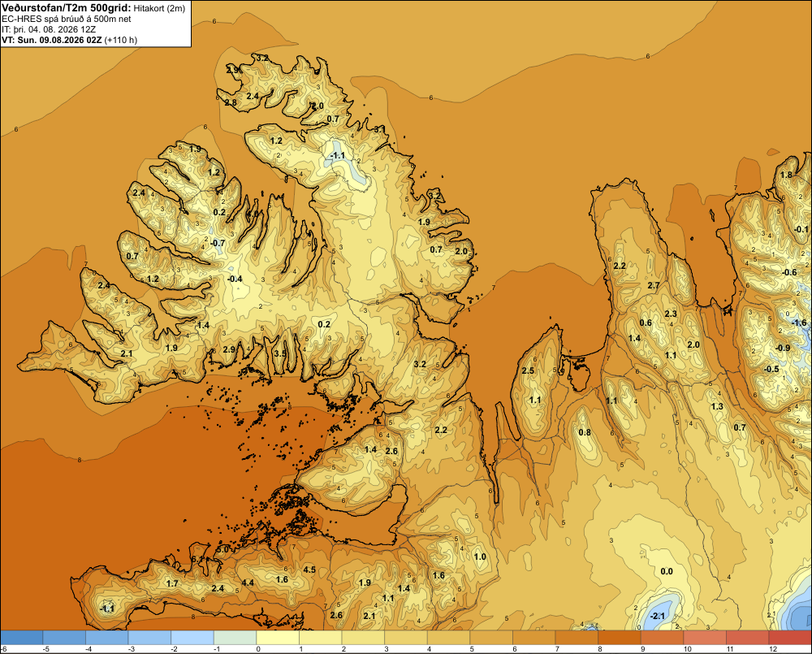812x654 pixels.
Task: Select legend color swatch between 0 and 1
Action: click(278, 638)
